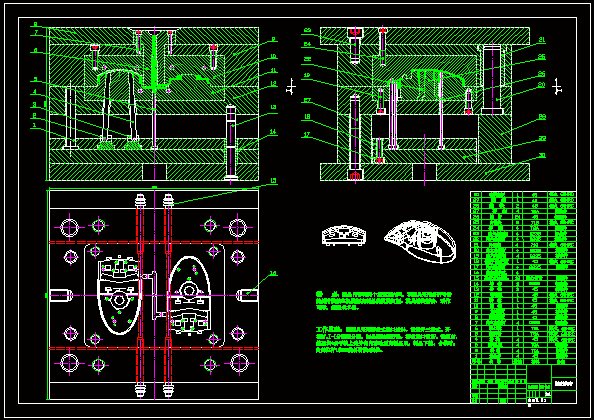Click part callout number 14
Screen dimensions: 594x420
pyautogui.click(x=273, y=132)
